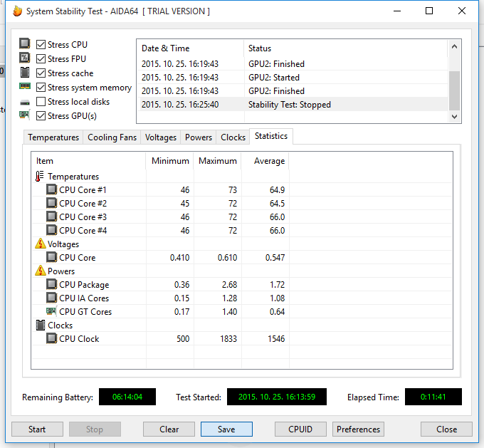The width and height of the screenshot is (484, 448).
Task: Click the chip icon for CPU Core #2
Action: tap(51, 203)
